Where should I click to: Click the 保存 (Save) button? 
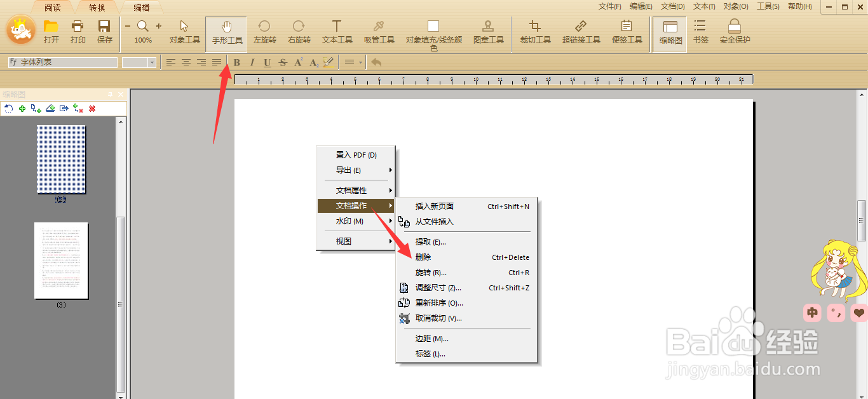pyautogui.click(x=104, y=32)
